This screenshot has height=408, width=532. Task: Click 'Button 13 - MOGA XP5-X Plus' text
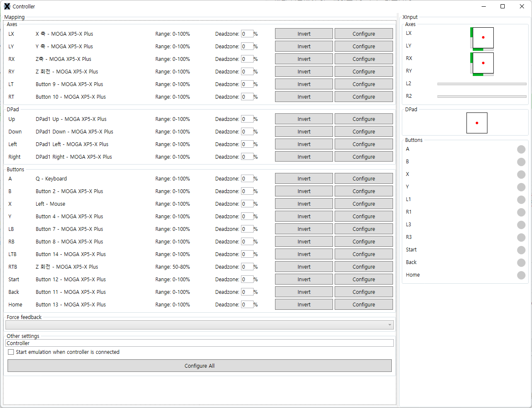(x=71, y=305)
